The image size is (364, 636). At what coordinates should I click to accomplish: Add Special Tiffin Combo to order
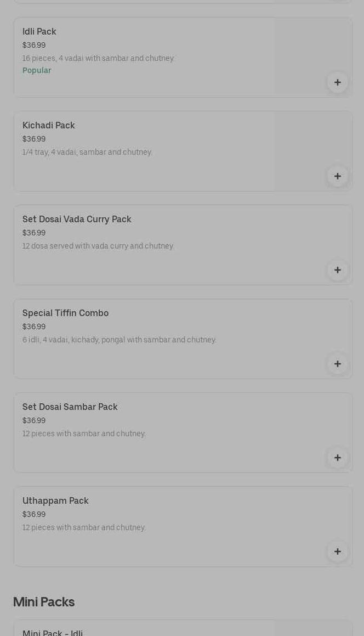click(x=337, y=364)
